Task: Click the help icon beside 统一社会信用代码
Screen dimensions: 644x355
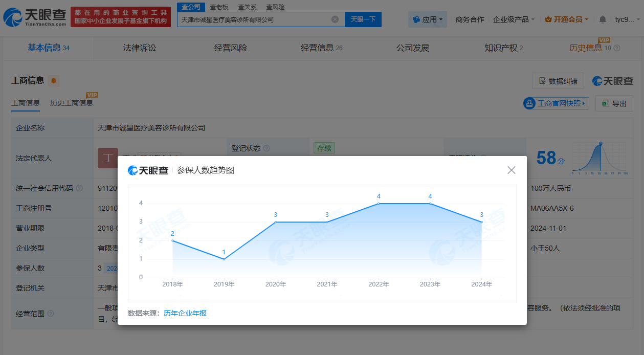Action: pos(80,188)
